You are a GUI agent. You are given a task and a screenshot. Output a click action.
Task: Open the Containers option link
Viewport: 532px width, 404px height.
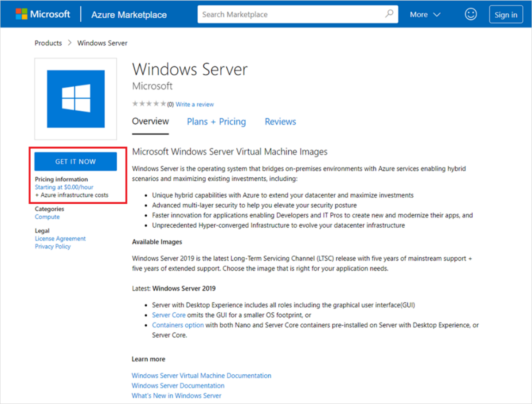pos(177,325)
